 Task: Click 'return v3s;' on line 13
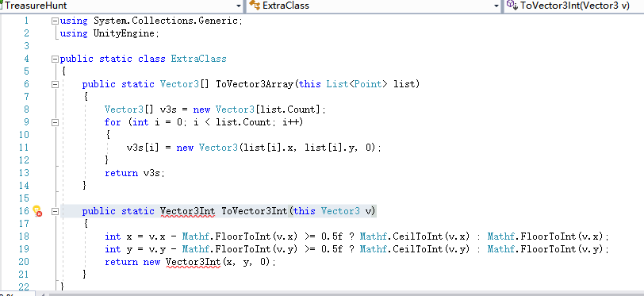(135, 173)
